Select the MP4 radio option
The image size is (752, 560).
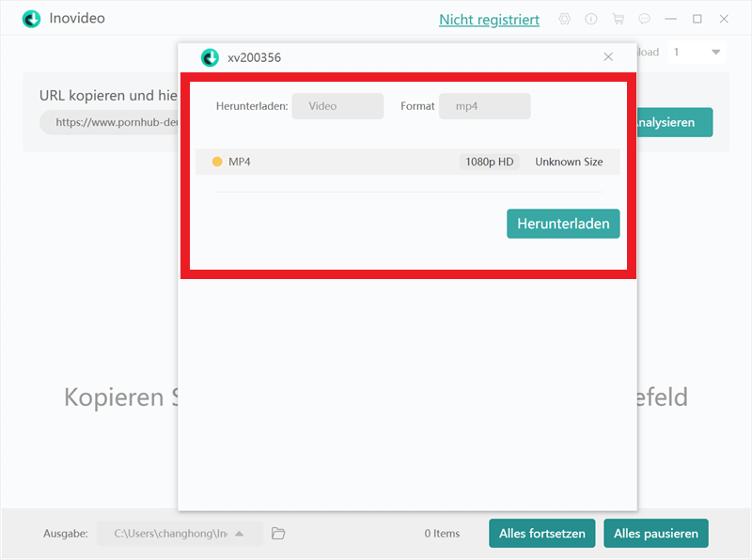click(217, 162)
